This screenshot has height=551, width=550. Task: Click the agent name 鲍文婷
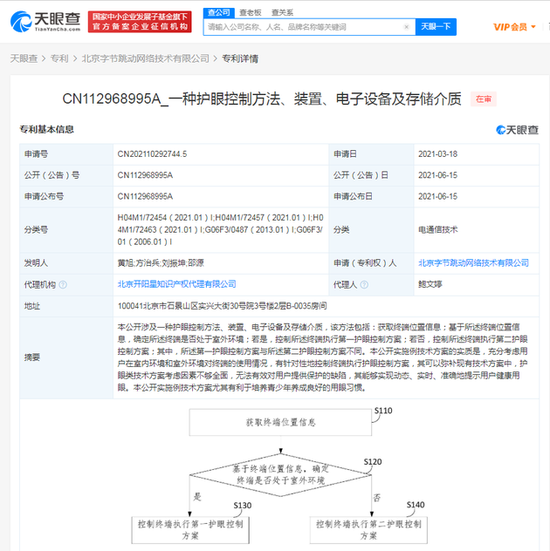[430, 284]
